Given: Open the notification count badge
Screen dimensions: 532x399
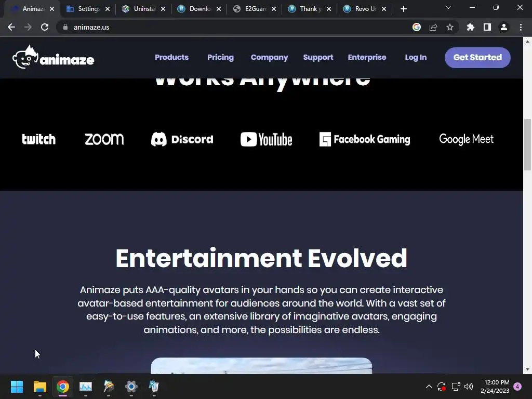Looking at the screenshot, I should point(518,387).
